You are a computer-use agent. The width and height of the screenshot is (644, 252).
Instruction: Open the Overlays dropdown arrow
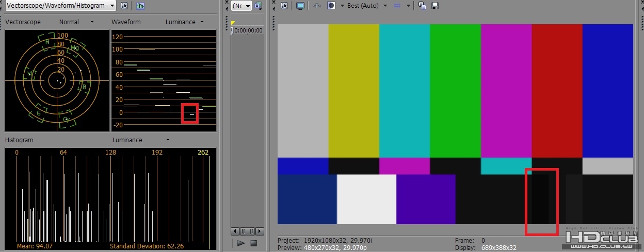409,6
